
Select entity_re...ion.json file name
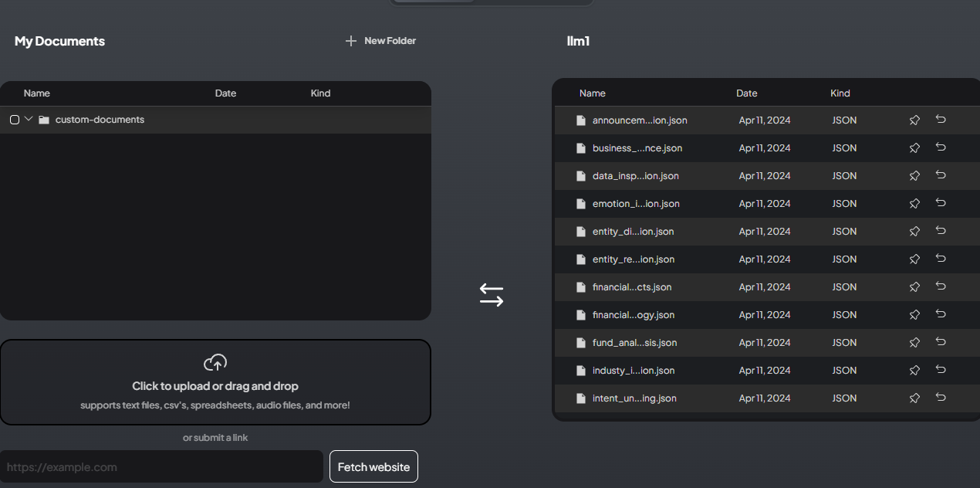click(x=634, y=259)
